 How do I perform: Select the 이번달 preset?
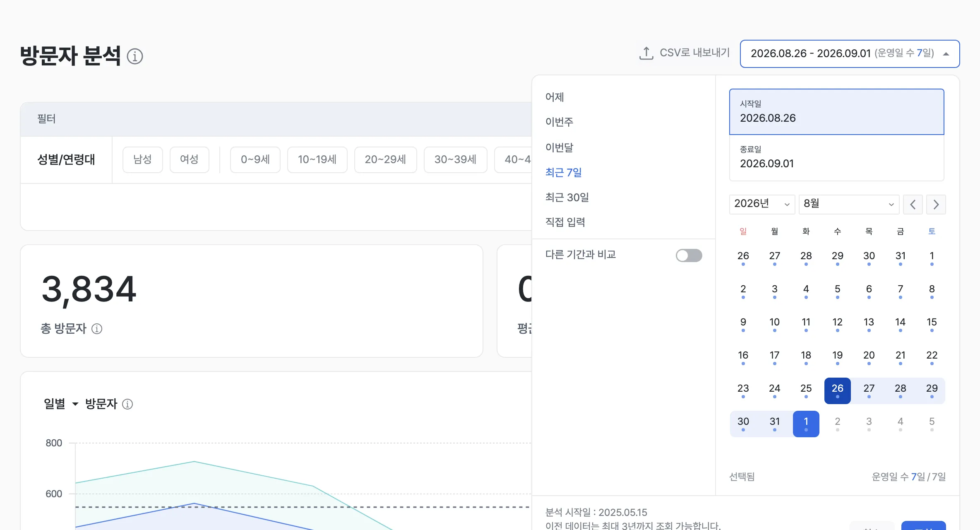pos(559,147)
